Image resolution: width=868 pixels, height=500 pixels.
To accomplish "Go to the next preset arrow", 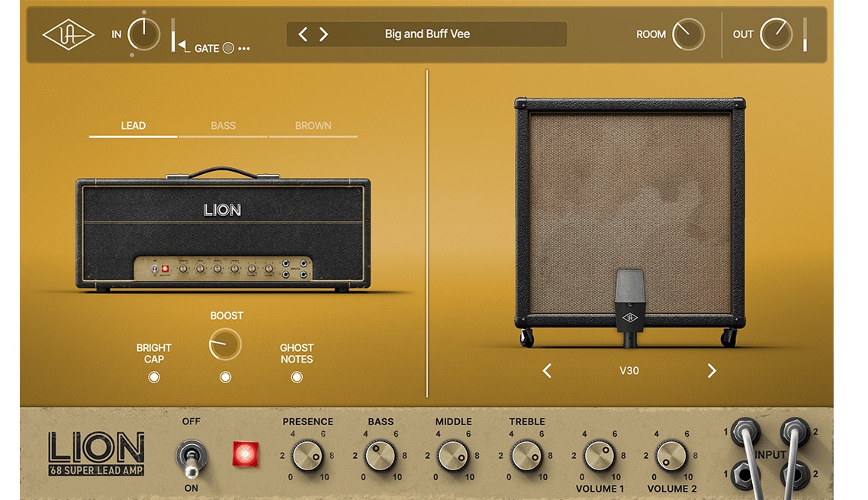I will click(324, 34).
